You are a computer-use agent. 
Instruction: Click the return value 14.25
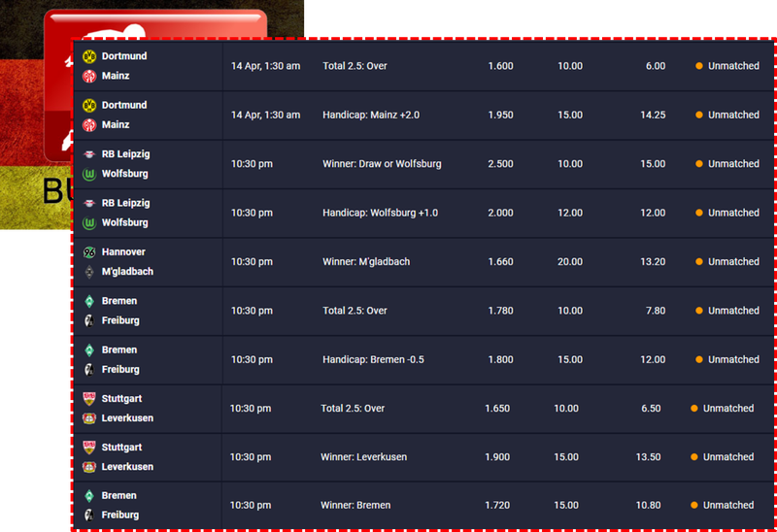point(653,115)
